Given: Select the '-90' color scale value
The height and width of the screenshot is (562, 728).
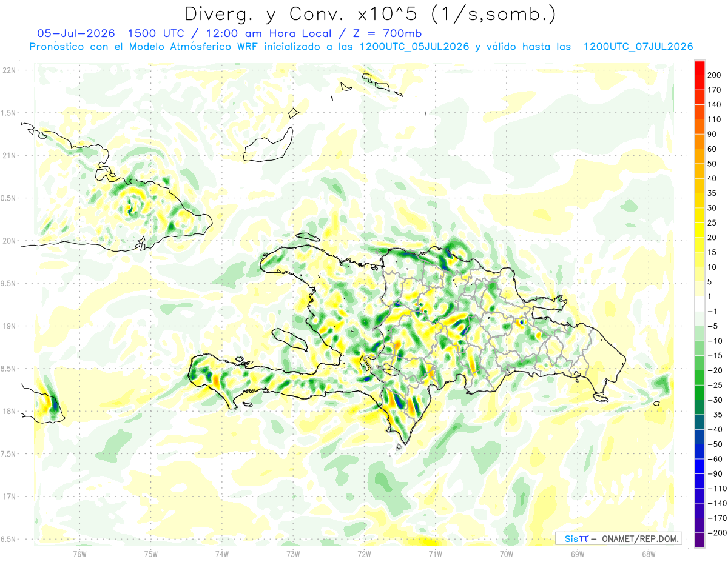Looking at the screenshot, I should 715,473.
